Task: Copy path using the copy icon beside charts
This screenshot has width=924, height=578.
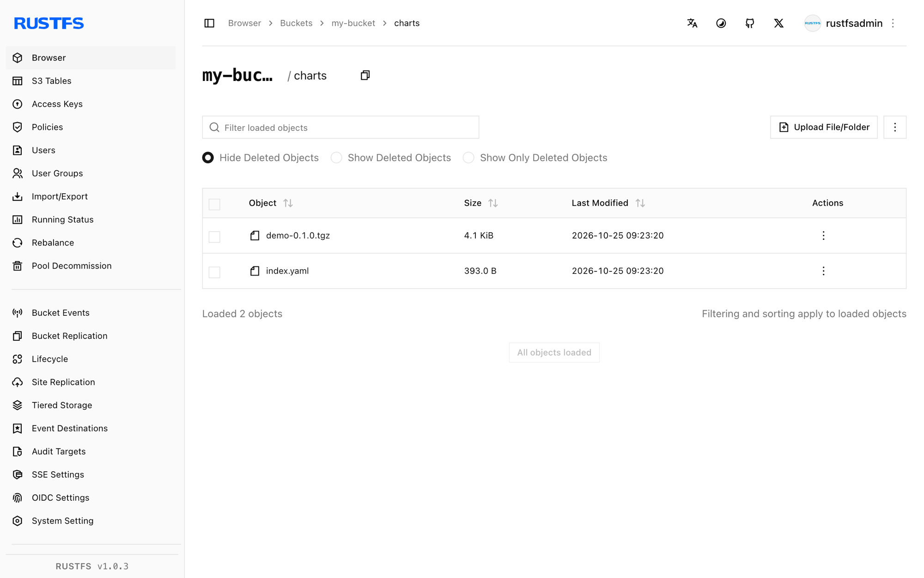Action: [365, 75]
